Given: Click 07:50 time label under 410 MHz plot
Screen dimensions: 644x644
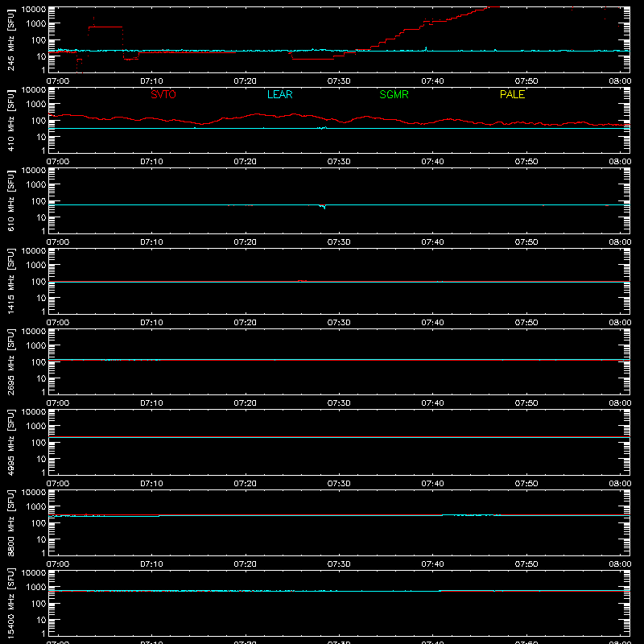Looking at the screenshot, I should (x=526, y=162).
